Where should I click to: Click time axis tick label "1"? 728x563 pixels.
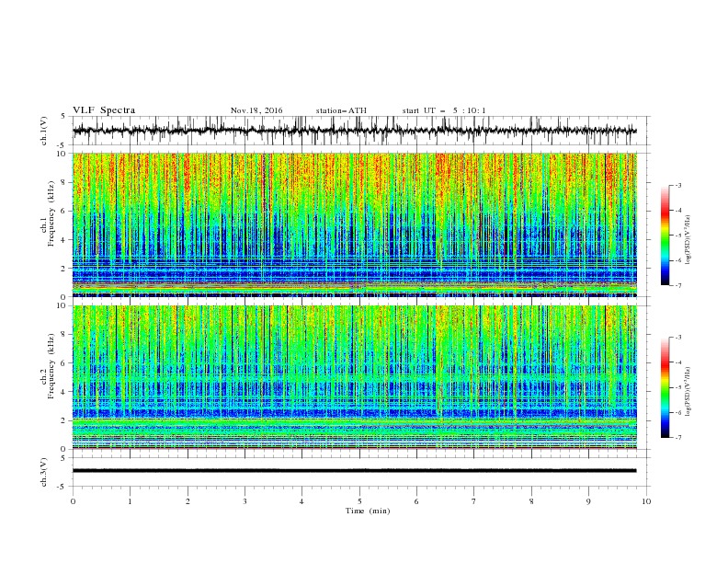tap(130, 501)
